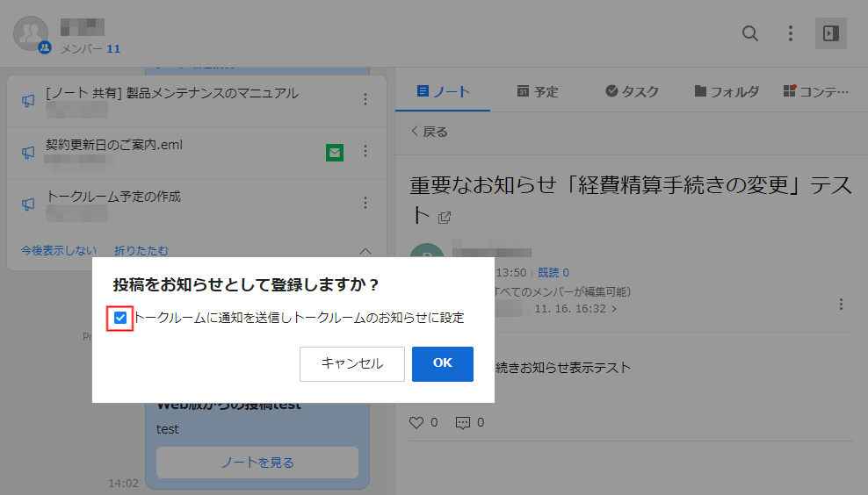Screen dimensions: 868x495
Task: Toggle the right side panel icon
Action: pos(830,33)
